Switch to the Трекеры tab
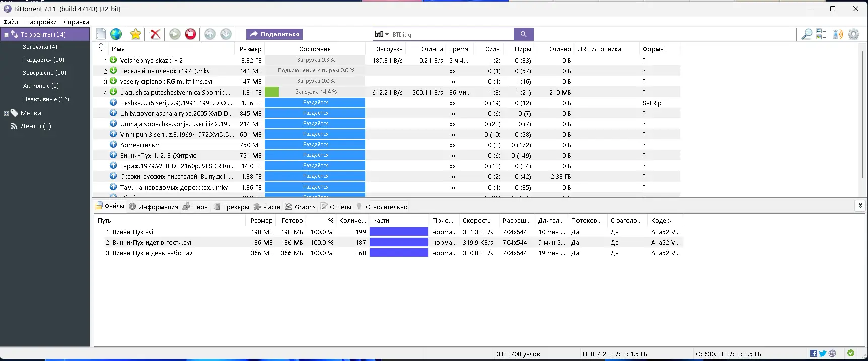This screenshot has height=361, width=868. (232, 207)
